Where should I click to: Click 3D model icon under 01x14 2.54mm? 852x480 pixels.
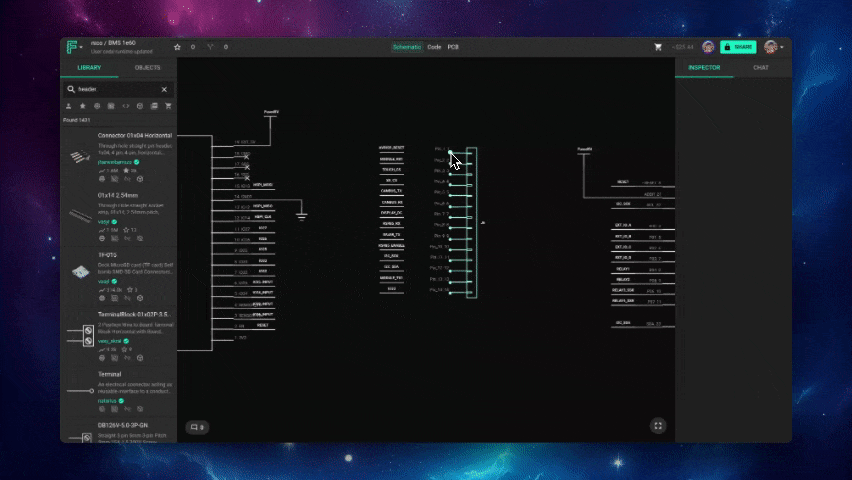coord(140,239)
